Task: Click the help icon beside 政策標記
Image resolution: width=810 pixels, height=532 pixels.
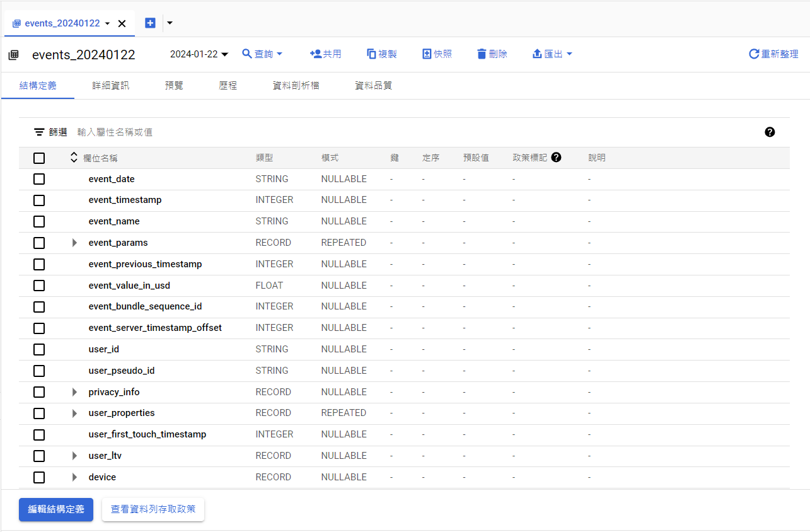Action: 556,158
